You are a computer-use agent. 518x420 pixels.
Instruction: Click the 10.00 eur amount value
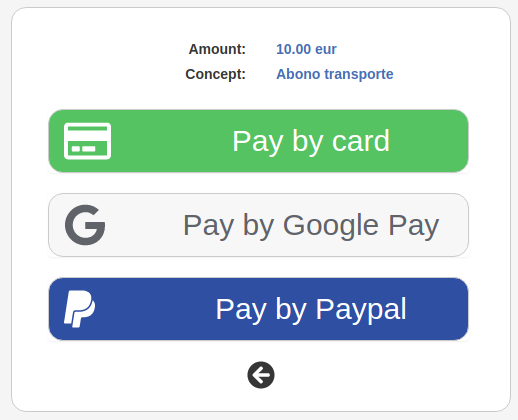click(306, 49)
